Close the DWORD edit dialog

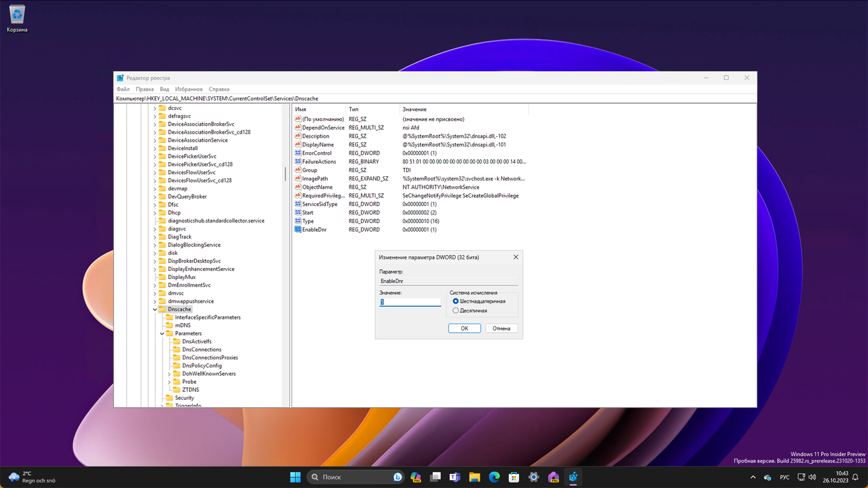pos(516,257)
